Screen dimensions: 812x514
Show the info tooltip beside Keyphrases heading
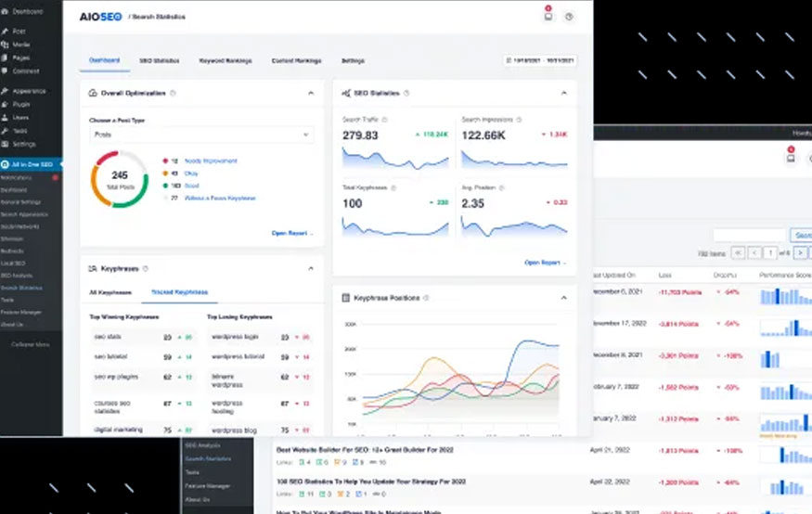tap(146, 269)
